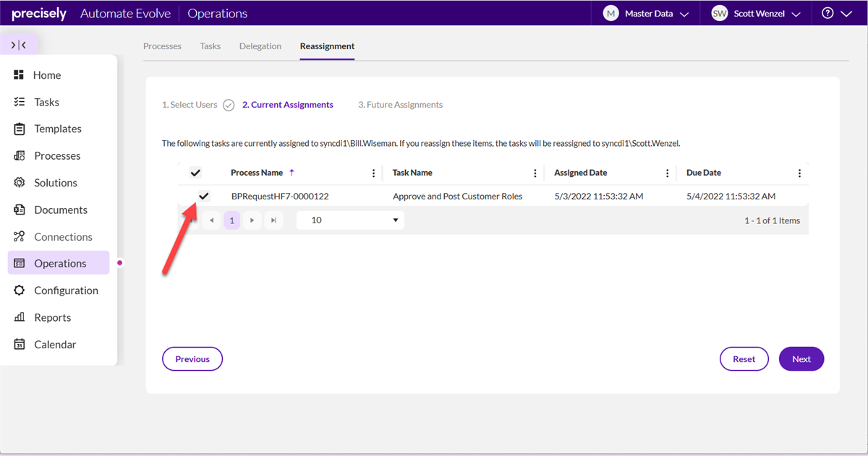Click assigned date 5/3/2022 11:53:32 AM
The width and height of the screenshot is (868, 456).
click(599, 196)
